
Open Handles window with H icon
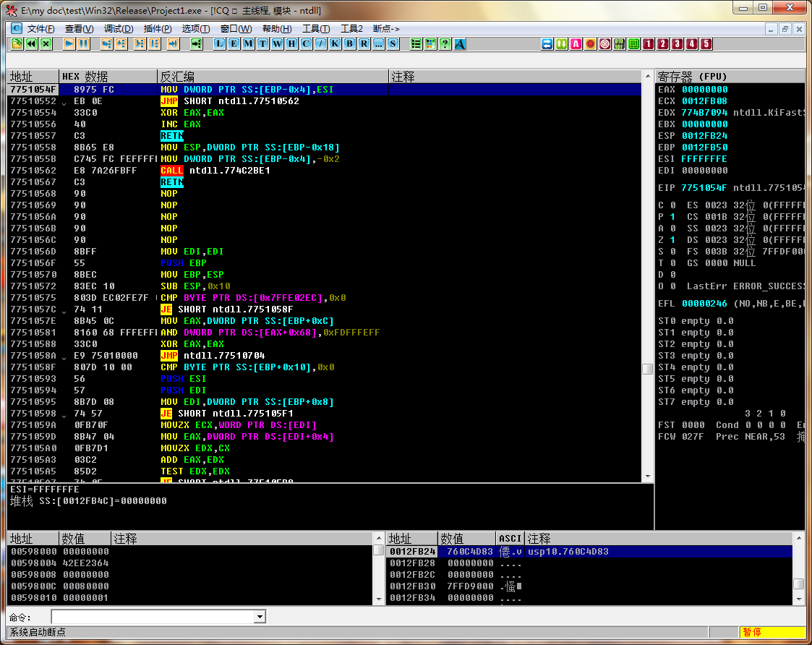pos(292,44)
